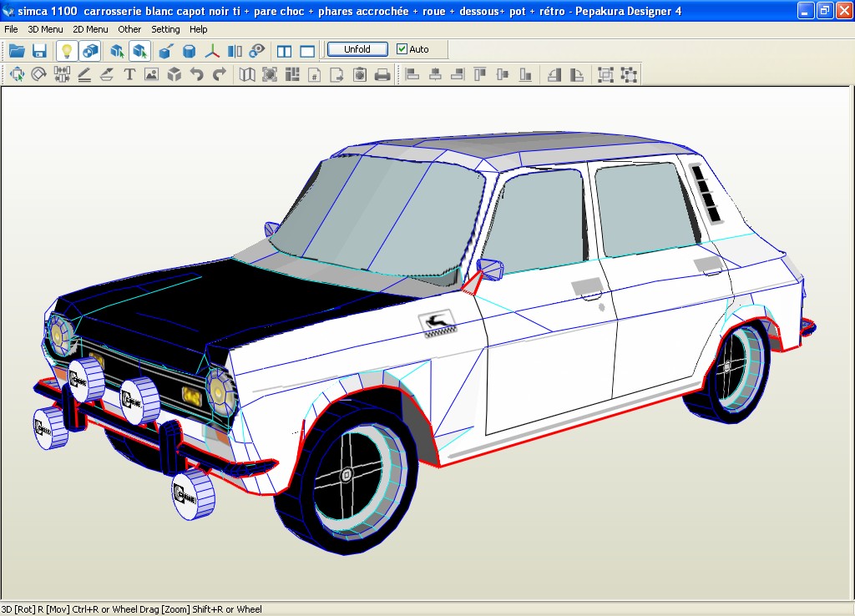Click the eye with rotation arrows icon
The height and width of the screenshot is (616, 855).
tap(257, 51)
